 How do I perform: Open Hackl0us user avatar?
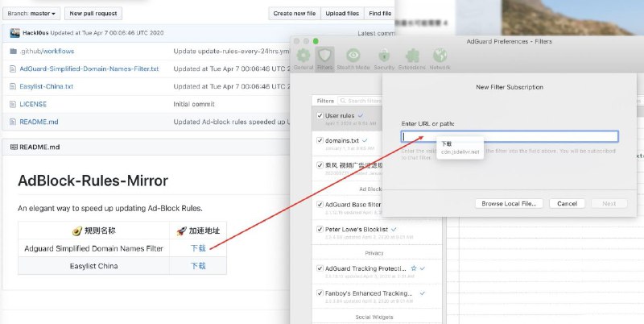[14, 33]
